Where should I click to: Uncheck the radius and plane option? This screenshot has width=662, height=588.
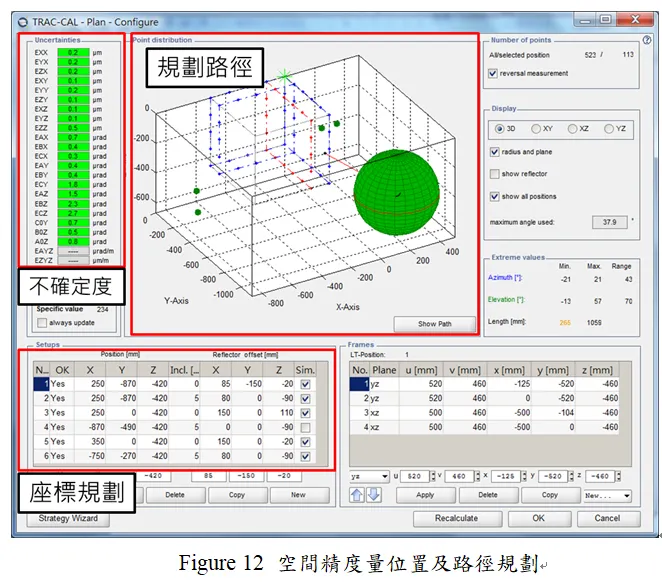point(494,152)
